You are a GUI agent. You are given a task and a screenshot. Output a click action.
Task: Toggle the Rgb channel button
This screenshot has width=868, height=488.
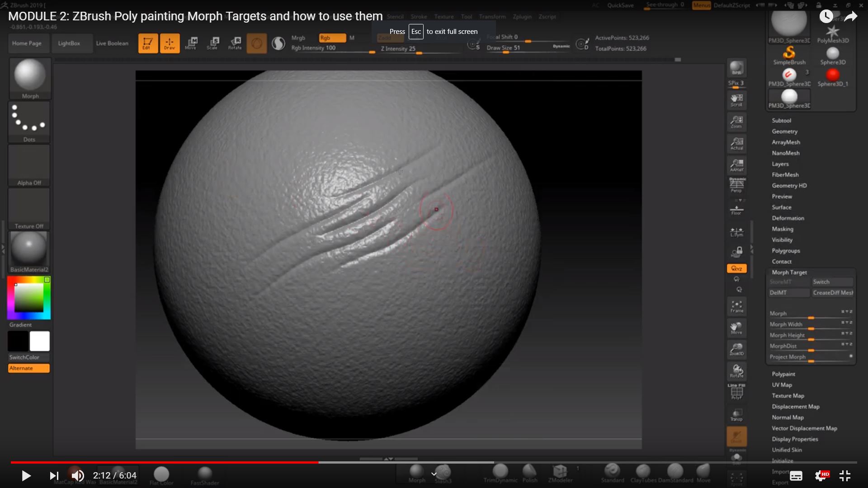[332, 38]
